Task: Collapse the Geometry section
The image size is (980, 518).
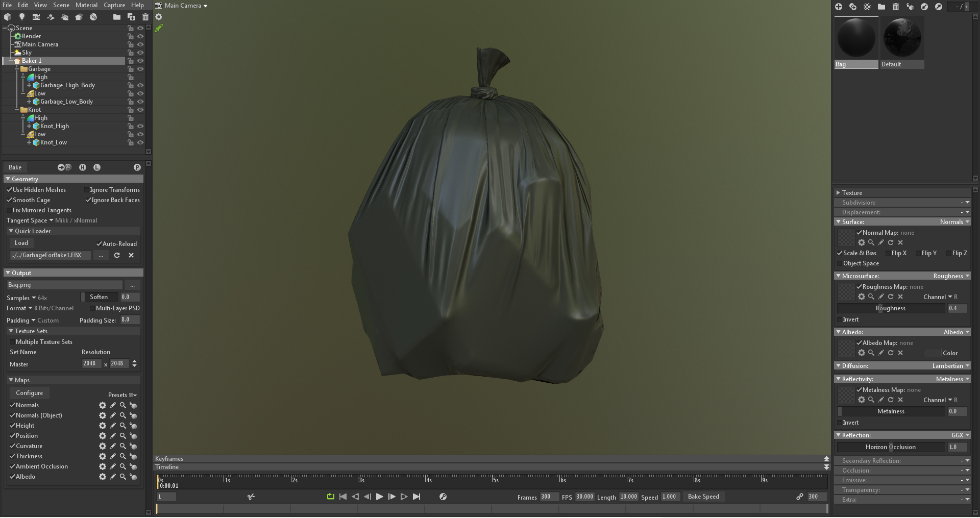Action: (8, 179)
